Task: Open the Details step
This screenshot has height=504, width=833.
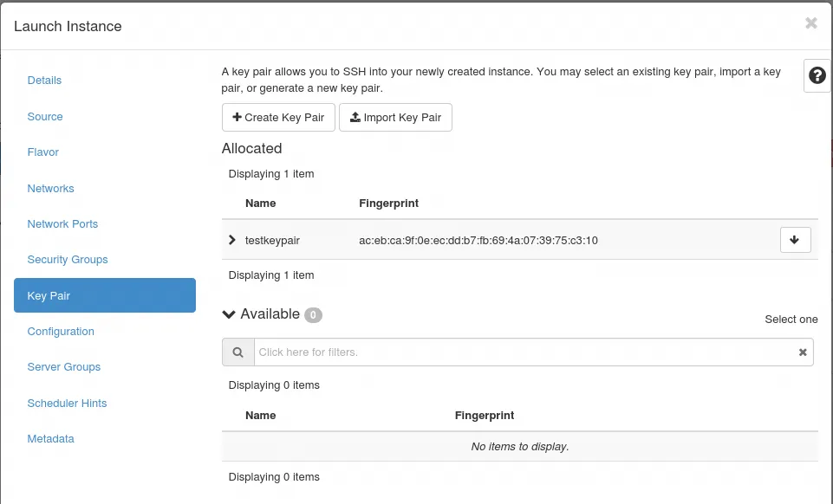Action: pyautogui.click(x=45, y=81)
